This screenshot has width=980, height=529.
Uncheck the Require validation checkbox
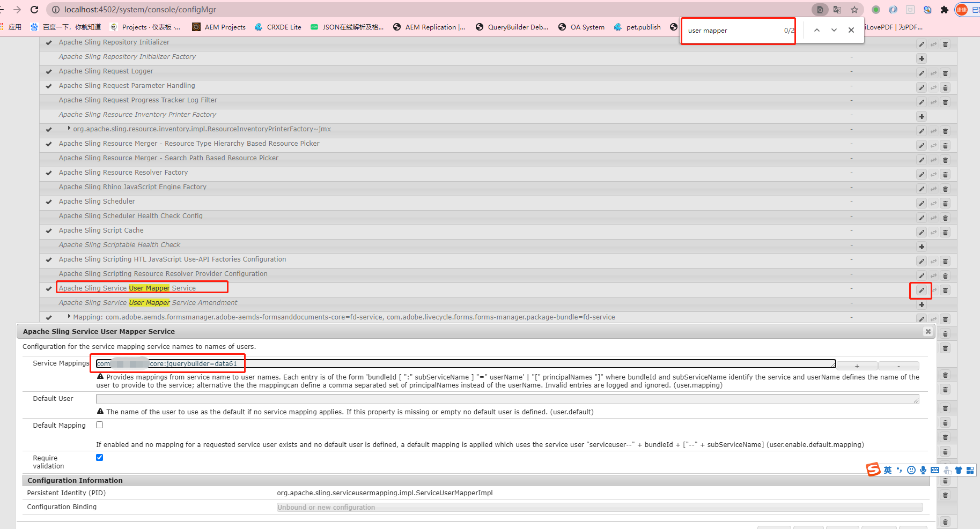coord(99,458)
